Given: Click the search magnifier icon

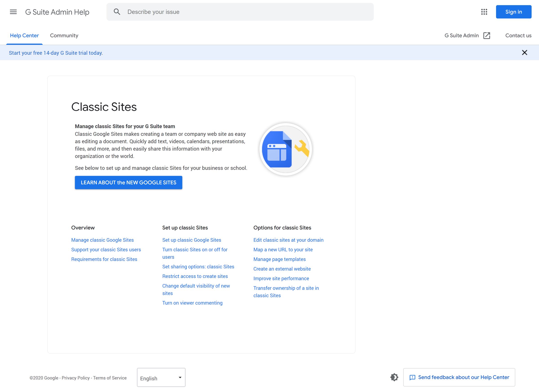Looking at the screenshot, I should pyautogui.click(x=117, y=11).
